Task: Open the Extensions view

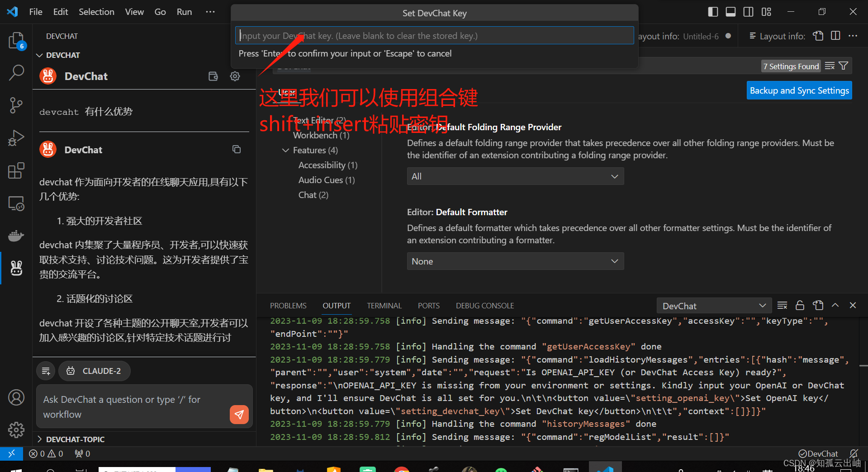Action: click(16, 170)
